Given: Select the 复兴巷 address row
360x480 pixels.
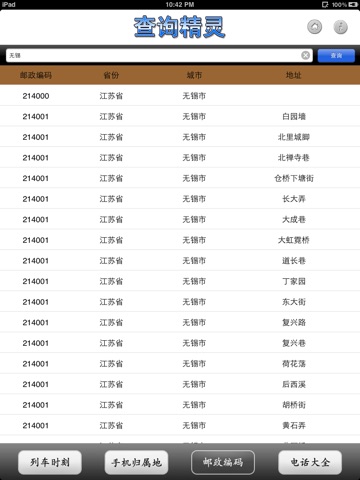Looking at the screenshot, I should pos(180,343).
